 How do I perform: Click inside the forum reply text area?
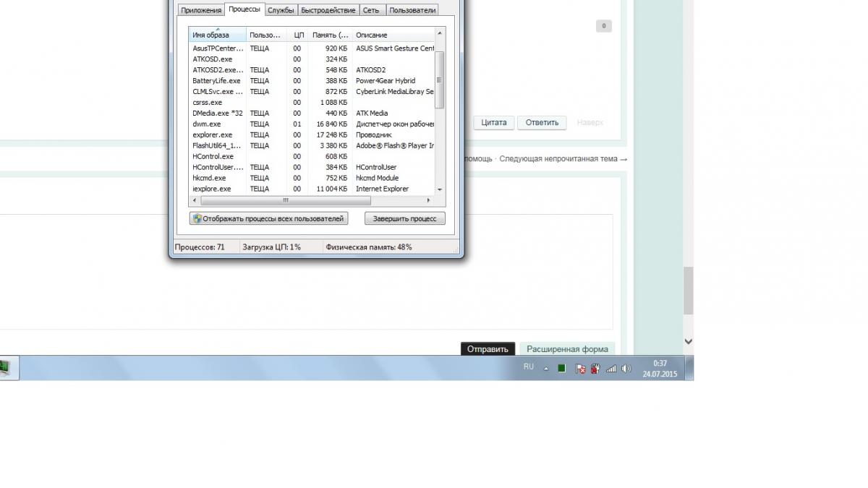307,271
